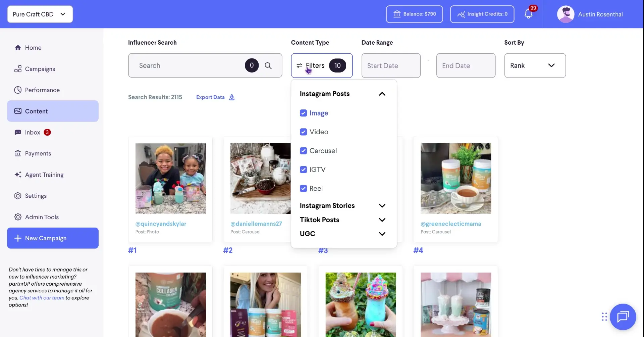Open the chat bubble in bottom right corner

click(623, 317)
